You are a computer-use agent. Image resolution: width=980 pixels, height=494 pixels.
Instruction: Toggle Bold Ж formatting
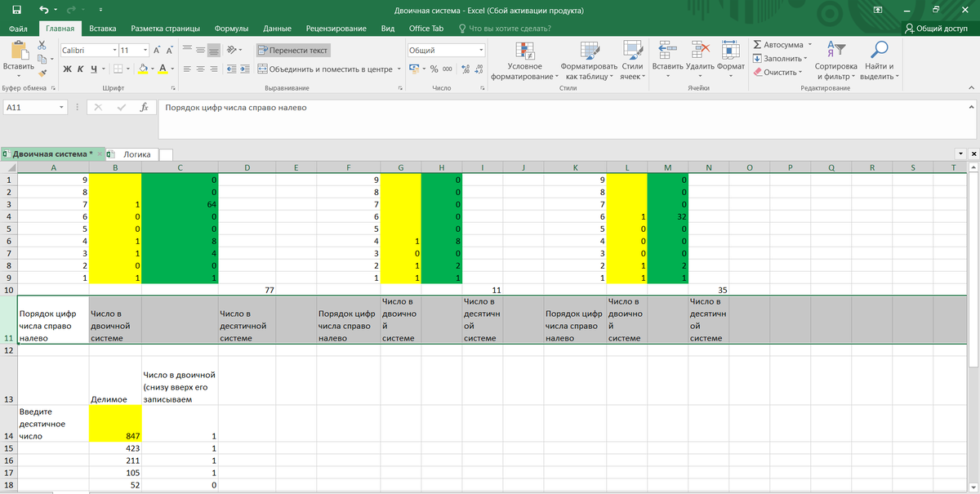coord(68,69)
